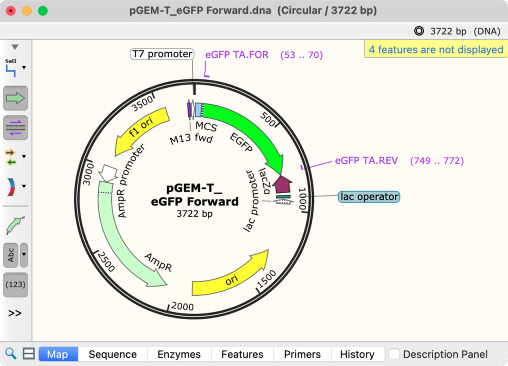This screenshot has height=366, width=508.
Task: Select the green feather annotation tool
Action: pos(15,226)
